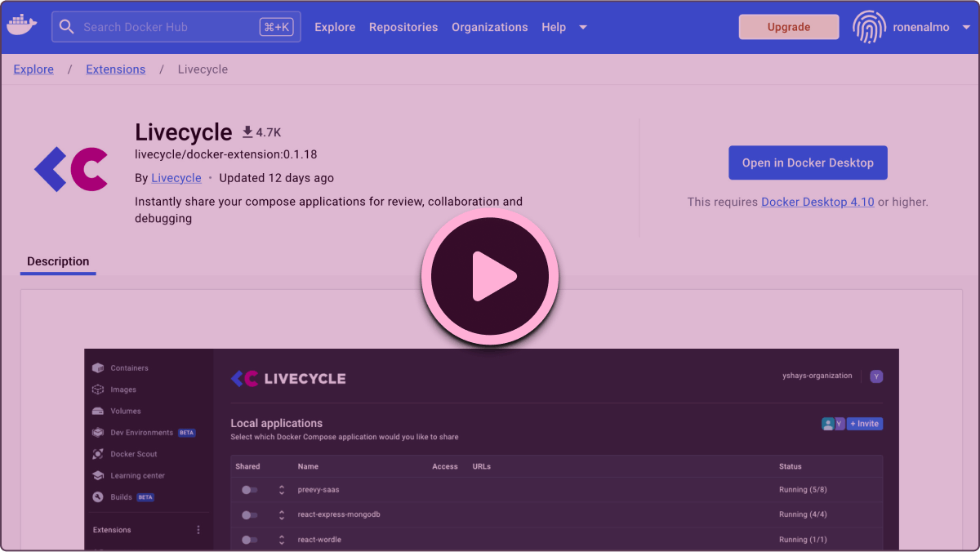The width and height of the screenshot is (980, 552).
Task: Open the Explore menu item
Action: 335,27
